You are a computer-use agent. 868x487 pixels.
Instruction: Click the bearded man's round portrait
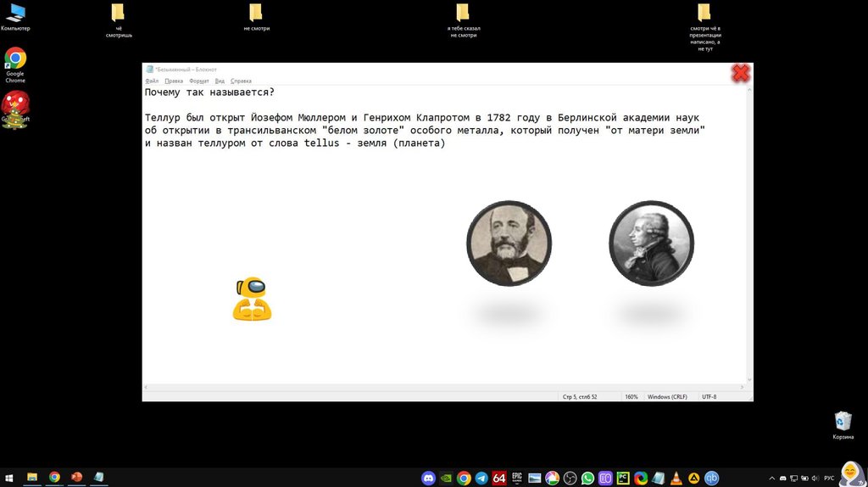509,243
